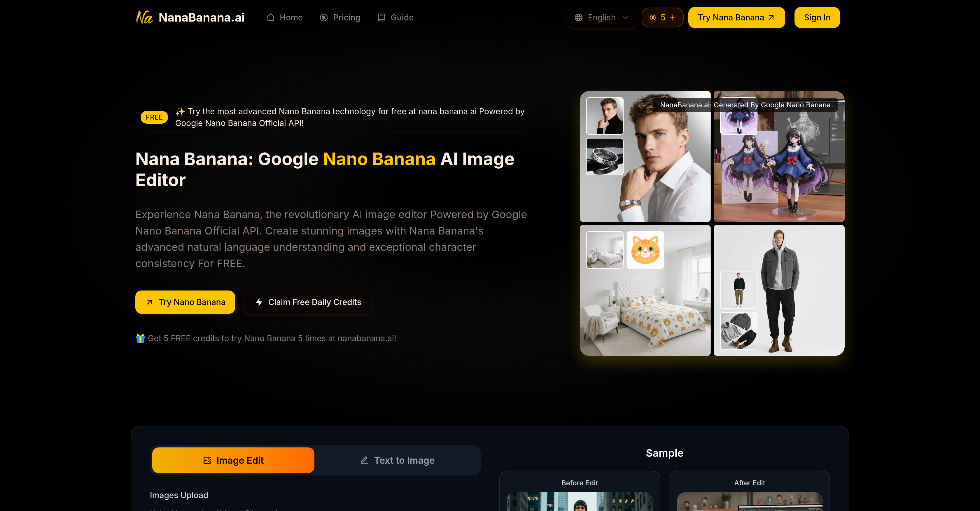980x511 pixels.
Task: Click the globe icon in the language selector
Action: point(579,17)
